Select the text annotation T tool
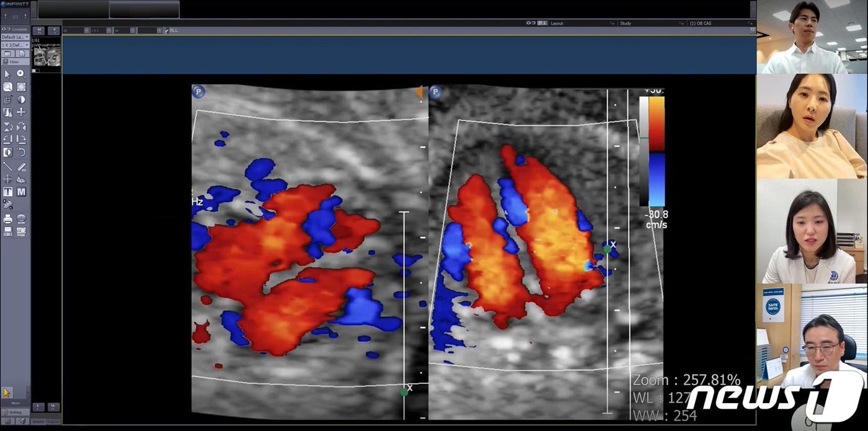Image resolution: width=868 pixels, height=431 pixels. 7,192
